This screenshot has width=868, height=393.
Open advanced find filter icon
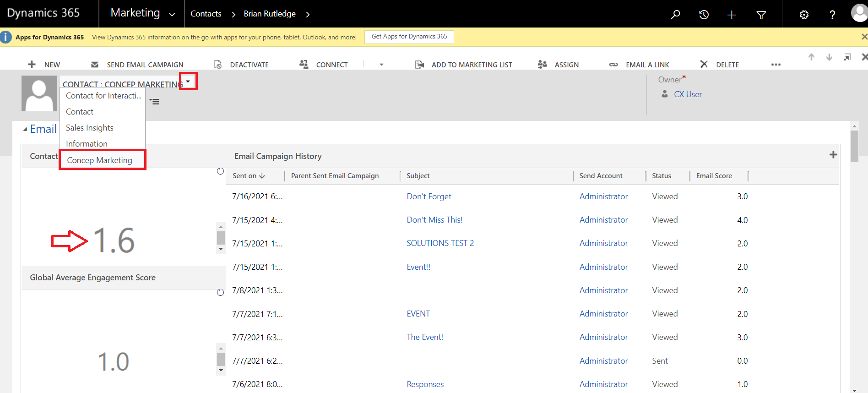pyautogui.click(x=761, y=15)
